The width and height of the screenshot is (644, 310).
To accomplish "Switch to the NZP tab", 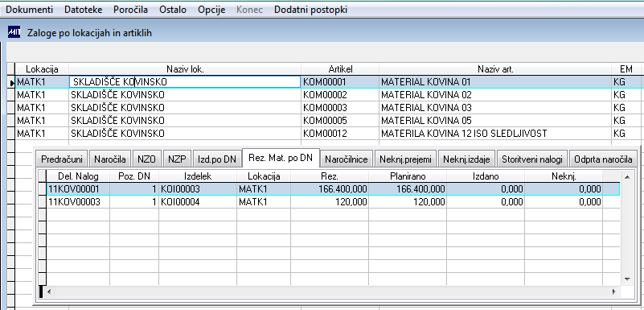I will click(x=177, y=159).
